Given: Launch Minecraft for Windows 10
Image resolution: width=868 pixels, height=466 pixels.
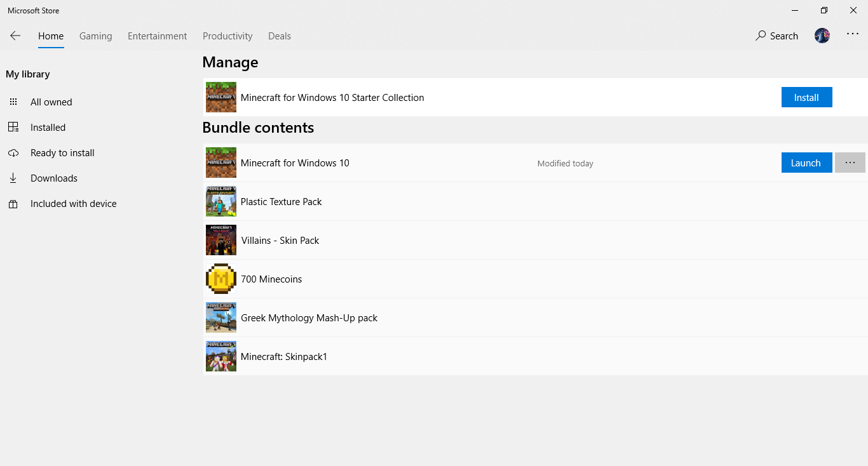Looking at the screenshot, I should click(x=806, y=163).
